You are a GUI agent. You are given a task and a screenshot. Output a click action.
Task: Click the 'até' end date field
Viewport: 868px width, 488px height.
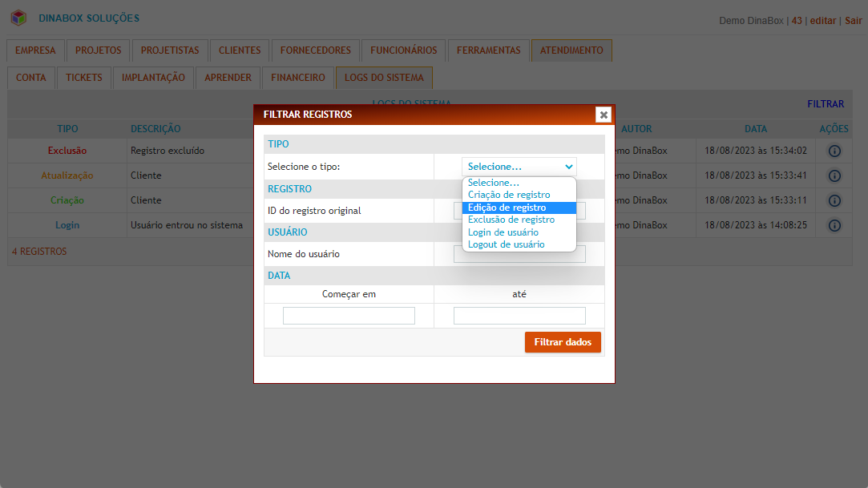[x=519, y=316]
